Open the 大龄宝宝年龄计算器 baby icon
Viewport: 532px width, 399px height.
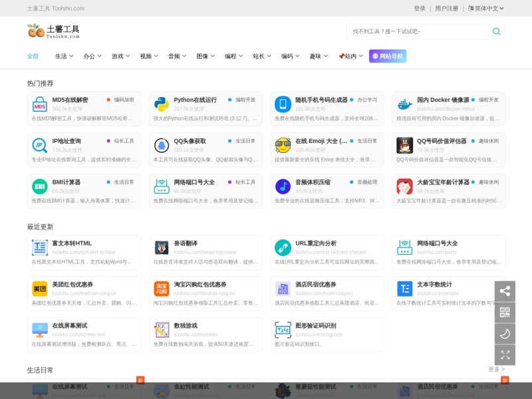[x=405, y=186]
